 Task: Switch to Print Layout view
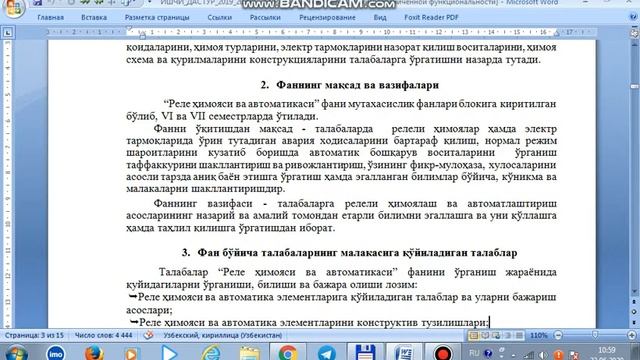point(473,336)
